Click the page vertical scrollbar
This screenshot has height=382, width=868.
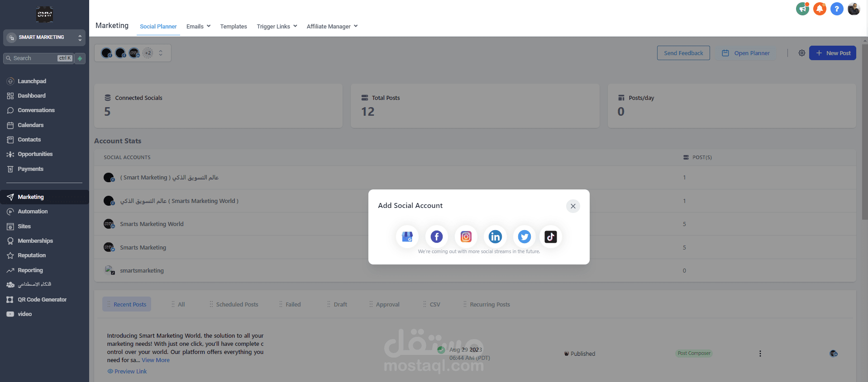[x=864, y=131]
